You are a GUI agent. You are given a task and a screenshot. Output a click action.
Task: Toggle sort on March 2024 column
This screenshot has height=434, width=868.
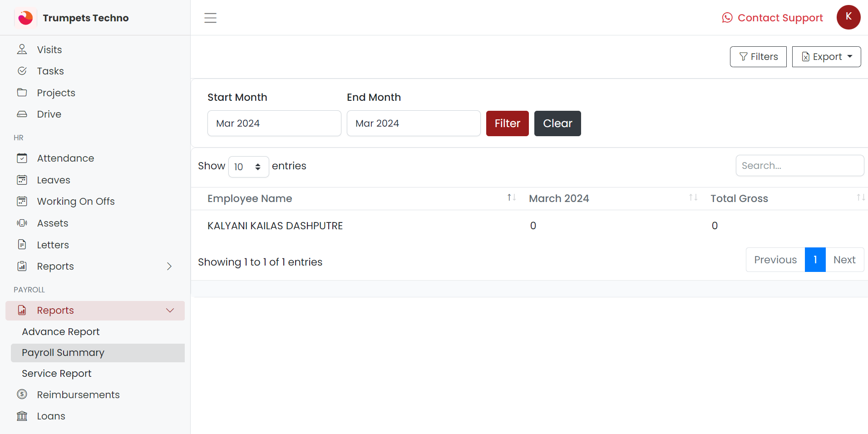click(693, 197)
